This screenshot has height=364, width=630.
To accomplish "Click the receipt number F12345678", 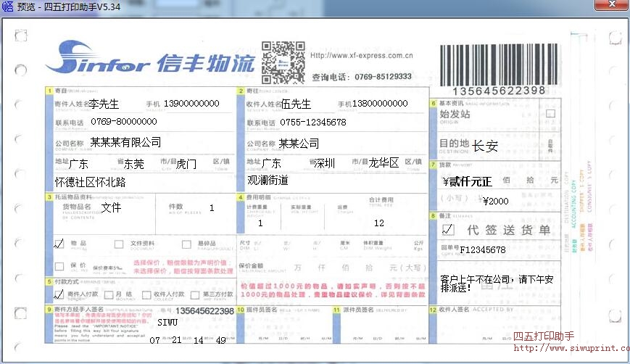I will pyautogui.click(x=483, y=250).
